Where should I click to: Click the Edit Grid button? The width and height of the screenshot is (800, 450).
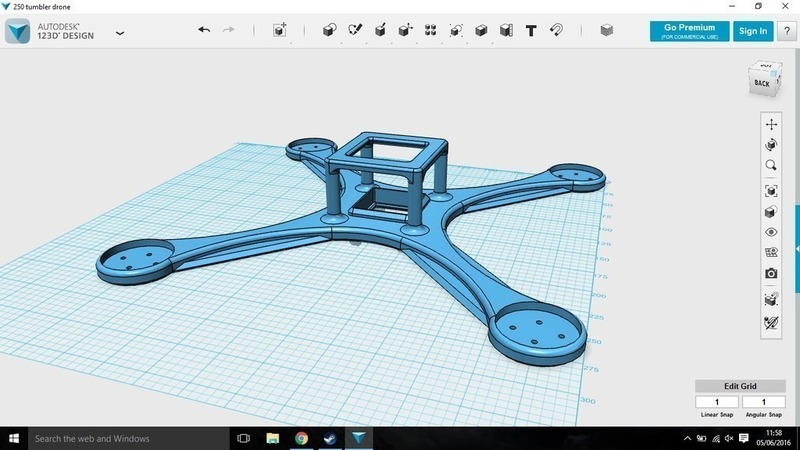click(741, 386)
